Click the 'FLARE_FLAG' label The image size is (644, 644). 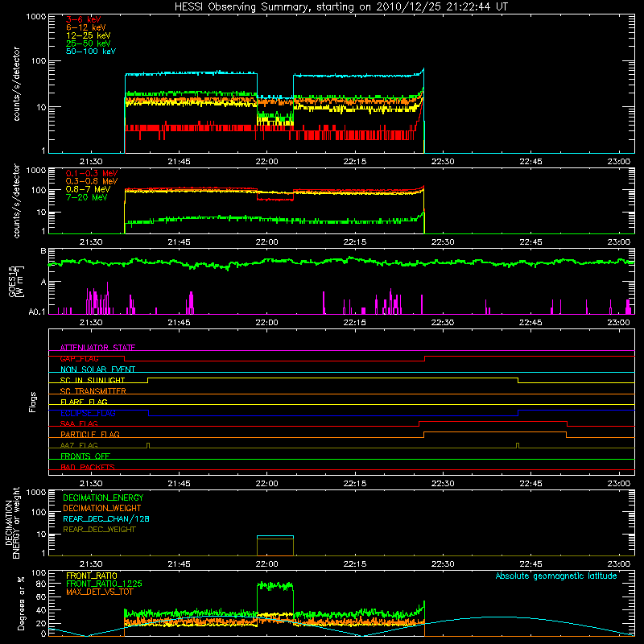coord(84,402)
